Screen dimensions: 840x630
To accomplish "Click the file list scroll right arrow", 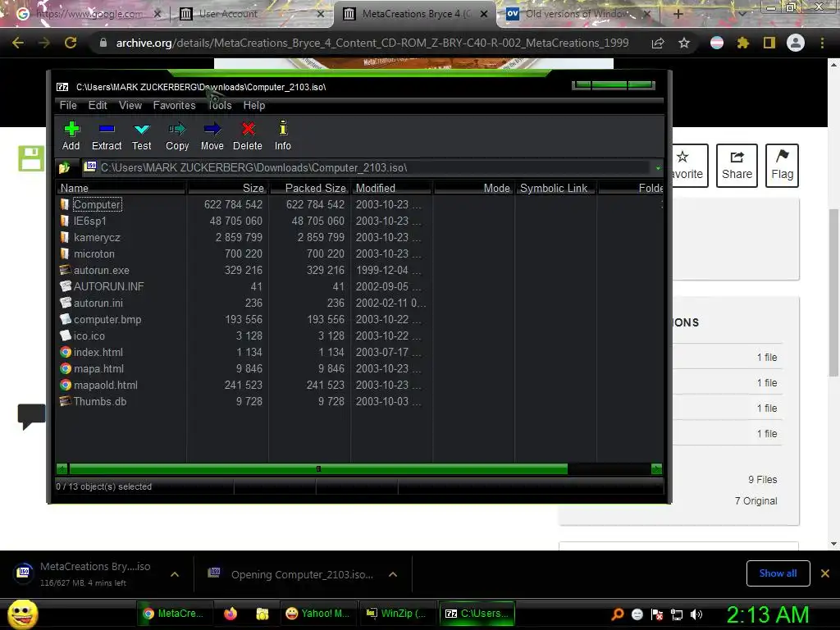I will [x=656, y=469].
